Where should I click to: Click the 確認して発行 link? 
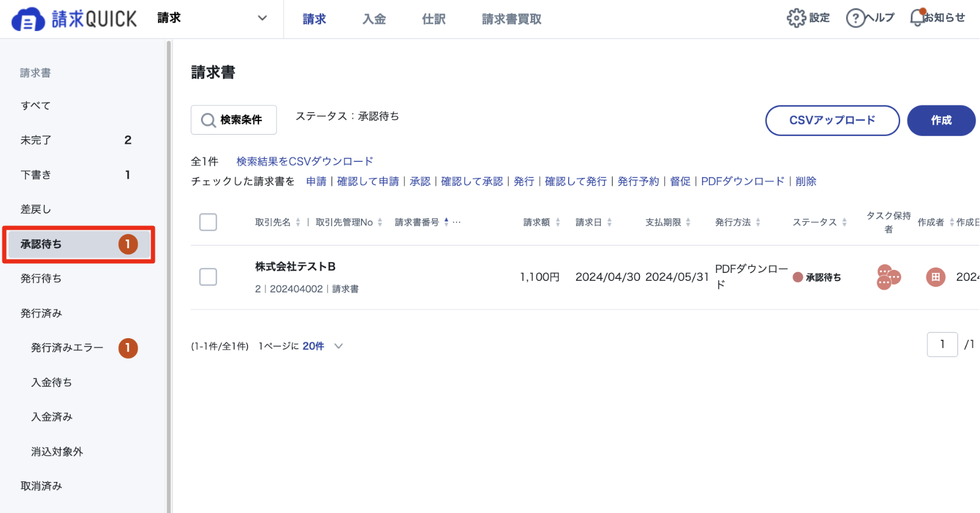pyautogui.click(x=576, y=182)
